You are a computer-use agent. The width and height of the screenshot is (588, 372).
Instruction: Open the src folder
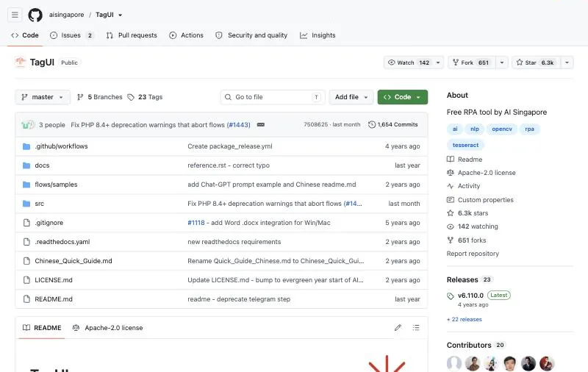coord(40,204)
